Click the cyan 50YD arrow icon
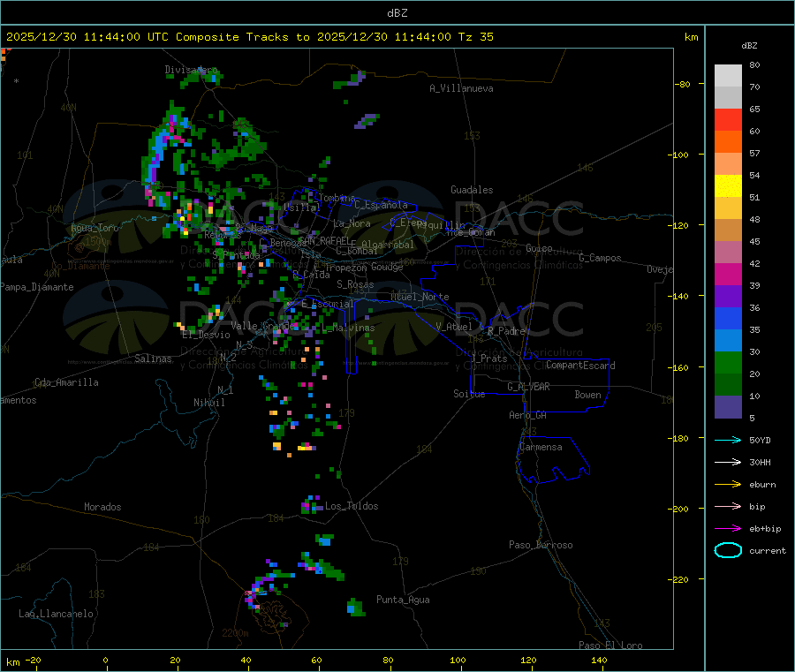The height and width of the screenshot is (672, 795). (x=728, y=440)
